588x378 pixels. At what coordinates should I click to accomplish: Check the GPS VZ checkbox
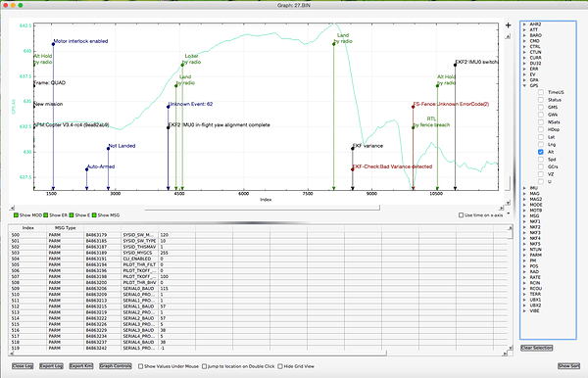[x=541, y=174]
